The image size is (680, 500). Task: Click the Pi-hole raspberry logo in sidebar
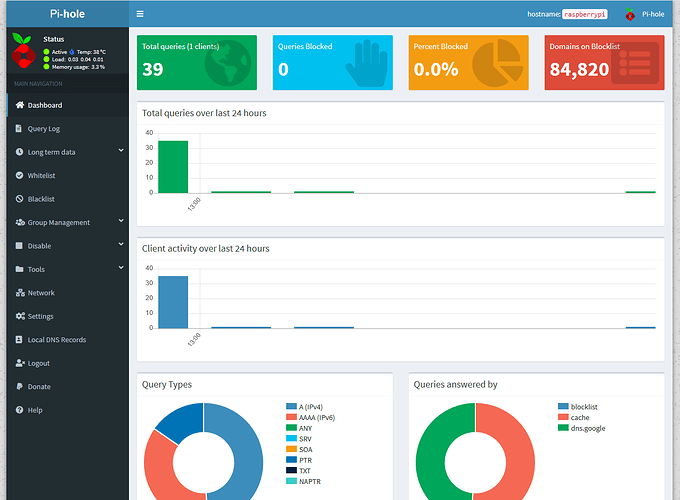click(x=23, y=51)
